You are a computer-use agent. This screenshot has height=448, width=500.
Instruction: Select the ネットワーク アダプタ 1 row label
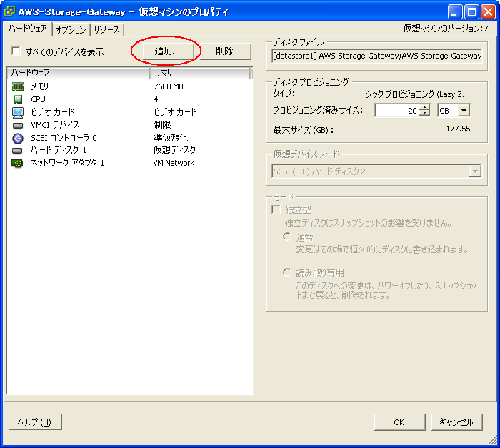(67, 163)
